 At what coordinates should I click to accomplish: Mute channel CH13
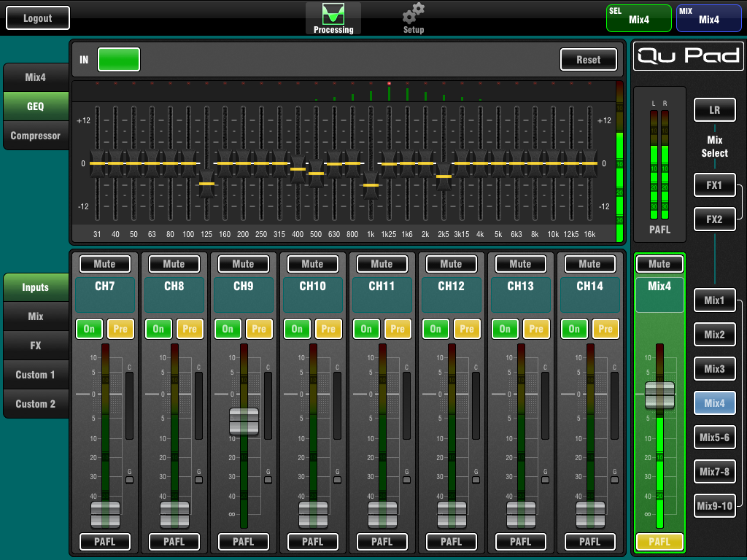click(x=521, y=264)
